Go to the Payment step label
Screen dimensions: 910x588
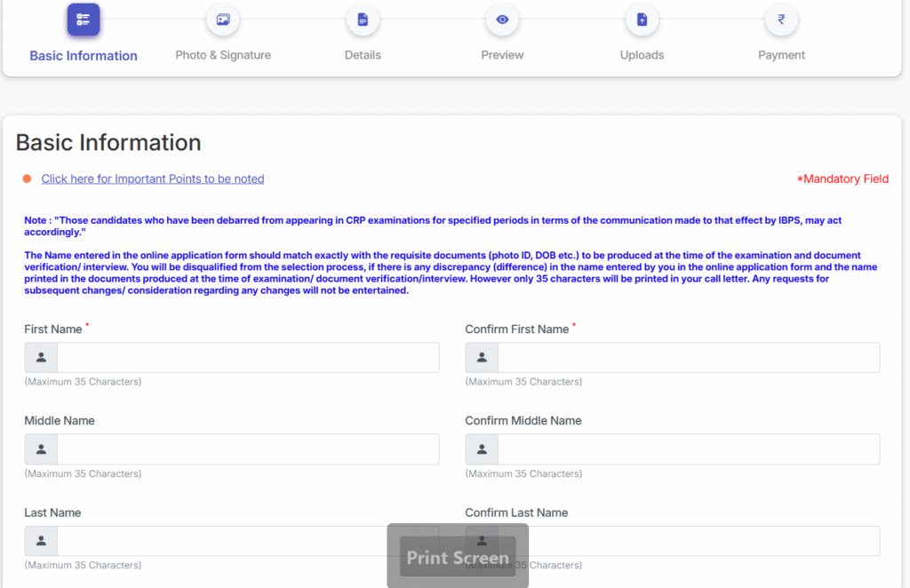pyautogui.click(x=781, y=55)
